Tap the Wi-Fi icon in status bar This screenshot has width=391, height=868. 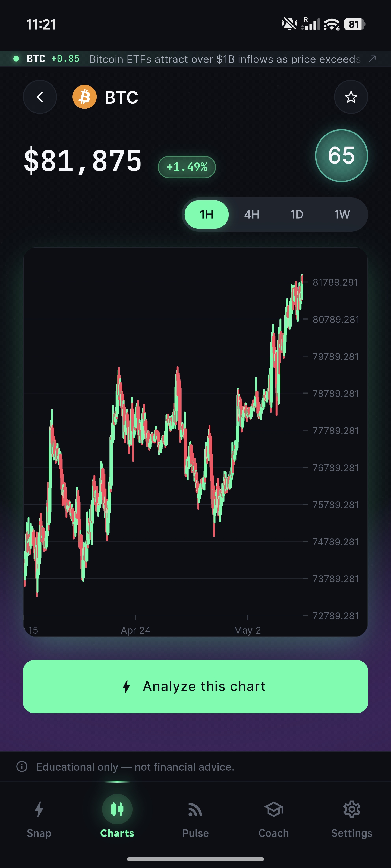click(x=331, y=24)
